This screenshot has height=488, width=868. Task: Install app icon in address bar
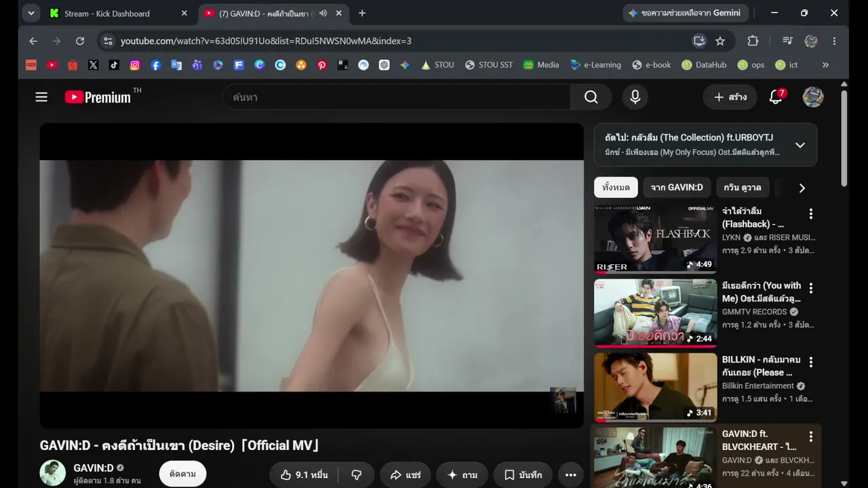(699, 41)
